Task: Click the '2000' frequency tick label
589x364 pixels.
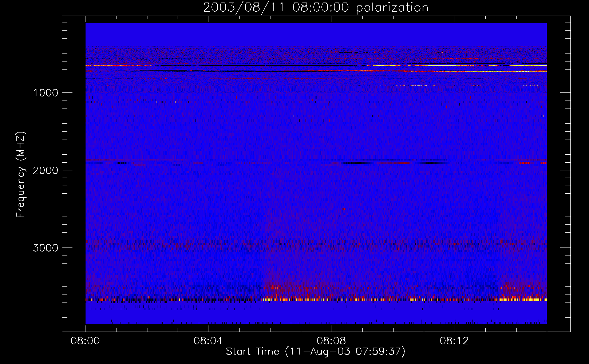Action: coord(46,170)
